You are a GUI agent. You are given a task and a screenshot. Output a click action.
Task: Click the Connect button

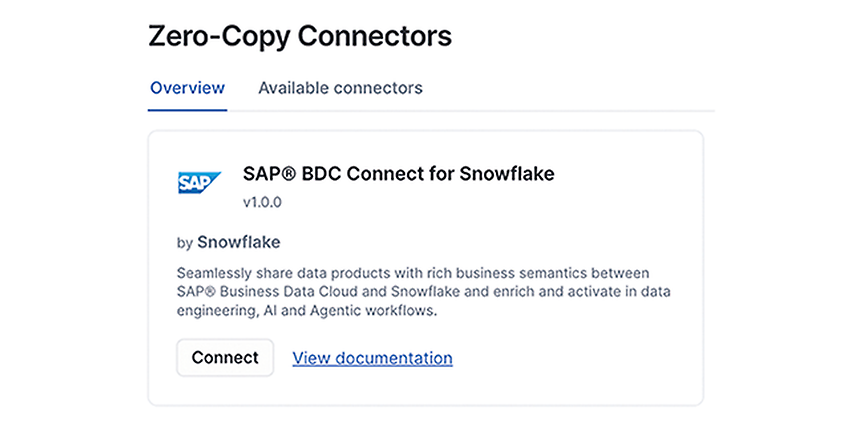pos(225,358)
